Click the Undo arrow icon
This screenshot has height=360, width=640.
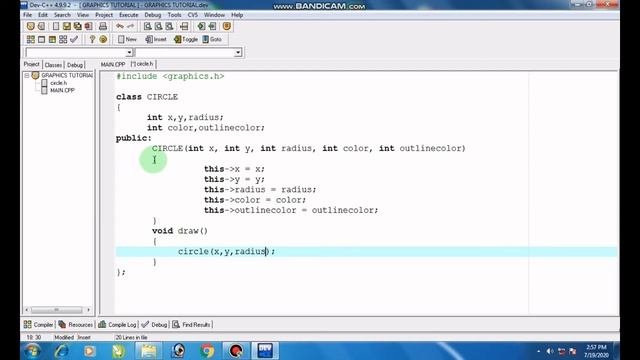pyautogui.click(x=120, y=27)
